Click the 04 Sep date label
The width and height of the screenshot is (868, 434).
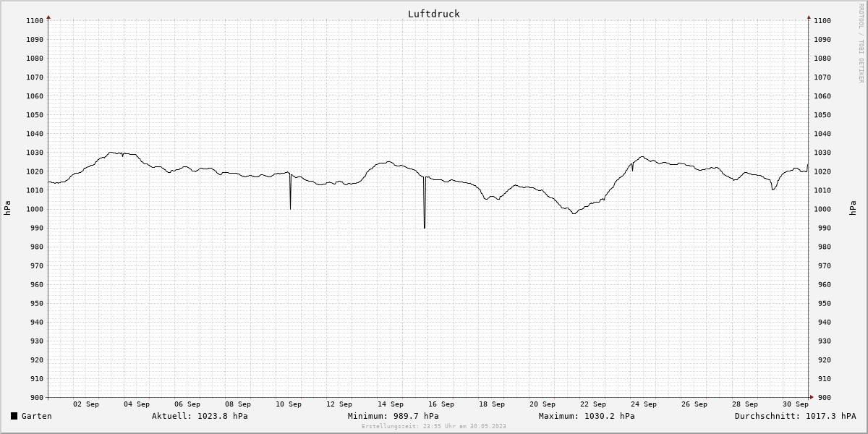coord(137,404)
